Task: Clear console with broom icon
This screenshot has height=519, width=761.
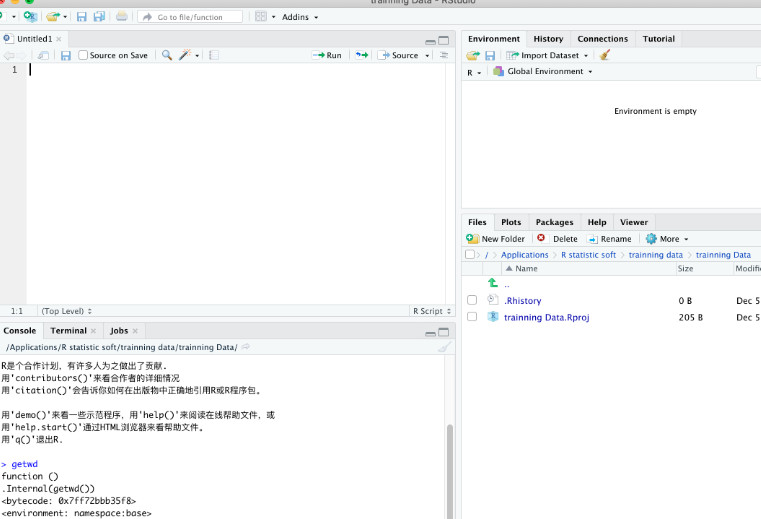Action: (444, 347)
